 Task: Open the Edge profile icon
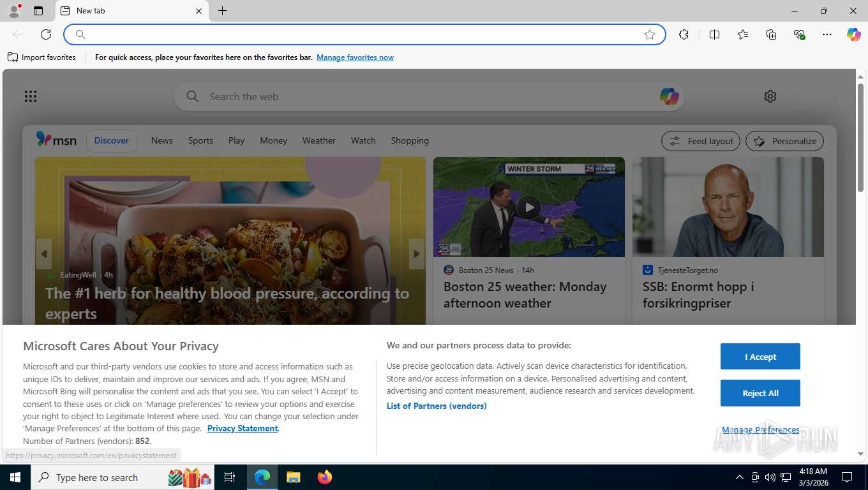coord(14,11)
